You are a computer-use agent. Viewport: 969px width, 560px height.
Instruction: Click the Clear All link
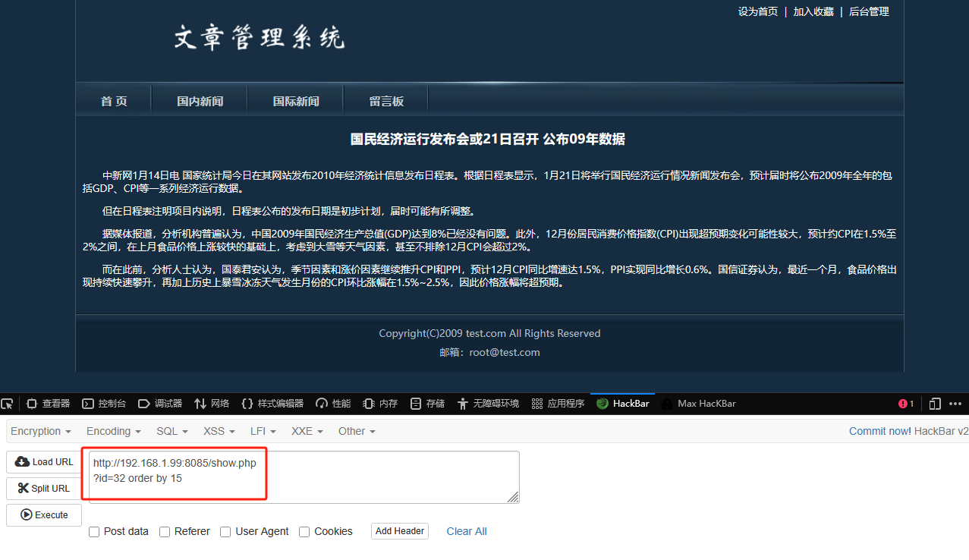pyautogui.click(x=467, y=531)
